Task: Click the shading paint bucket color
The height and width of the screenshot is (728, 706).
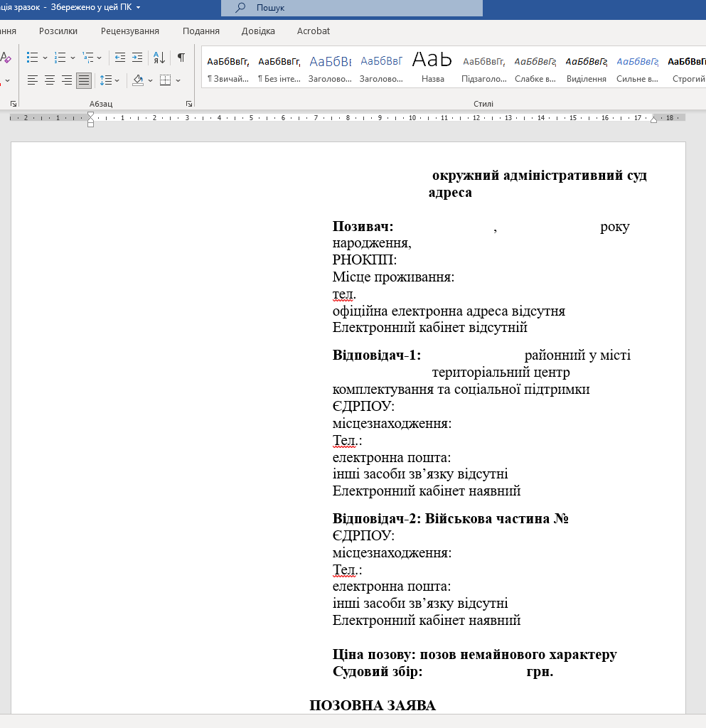Action: pyautogui.click(x=138, y=80)
